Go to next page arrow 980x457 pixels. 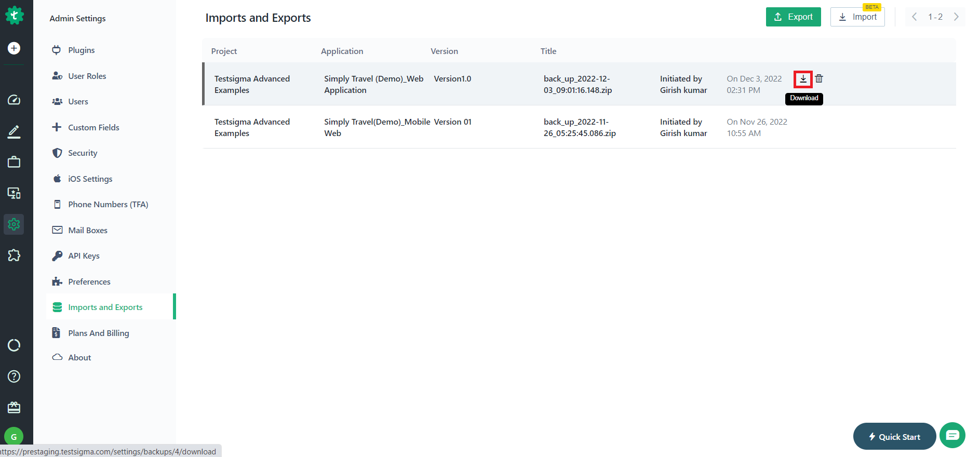click(x=956, y=17)
